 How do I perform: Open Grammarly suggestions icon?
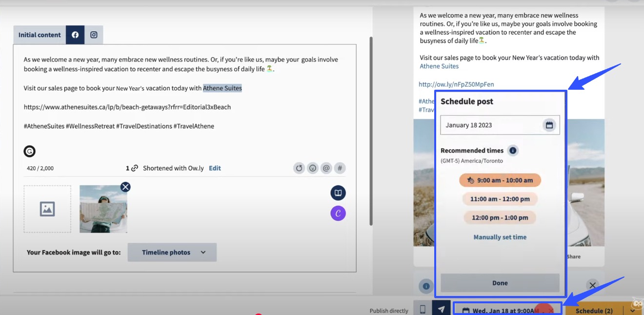[29, 151]
